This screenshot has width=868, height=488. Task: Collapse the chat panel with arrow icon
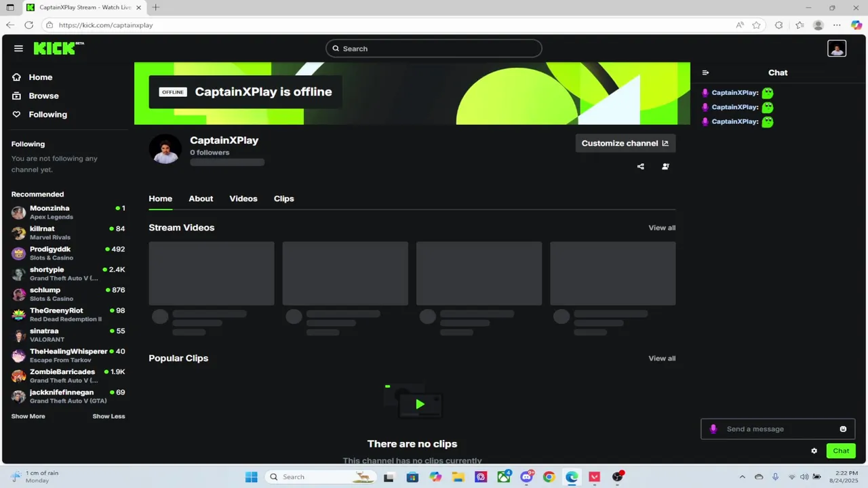coord(705,73)
